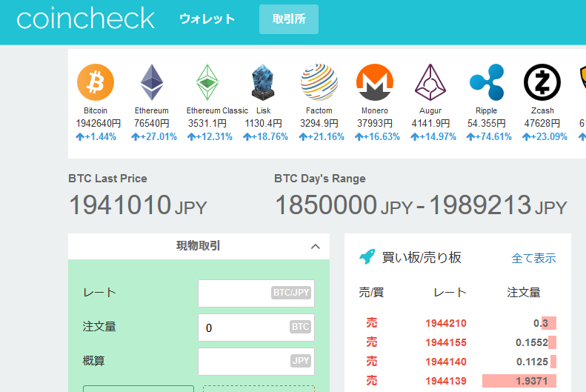This screenshot has width=586, height=392.
Task: Click BTC last price 1941010
Action: 120,205
